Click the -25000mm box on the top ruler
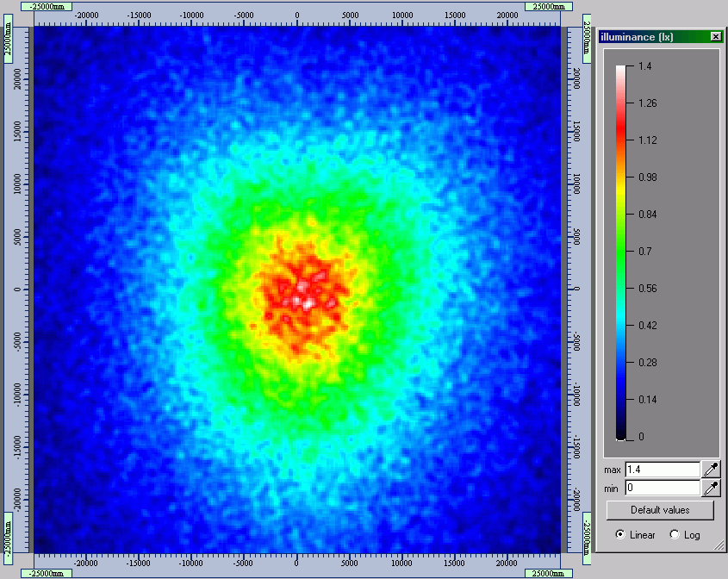The image size is (728, 579). pyautogui.click(x=47, y=7)
